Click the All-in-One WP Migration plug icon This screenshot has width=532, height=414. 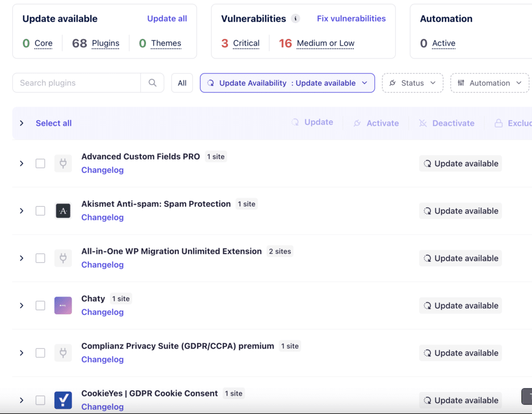pos(63,258)
